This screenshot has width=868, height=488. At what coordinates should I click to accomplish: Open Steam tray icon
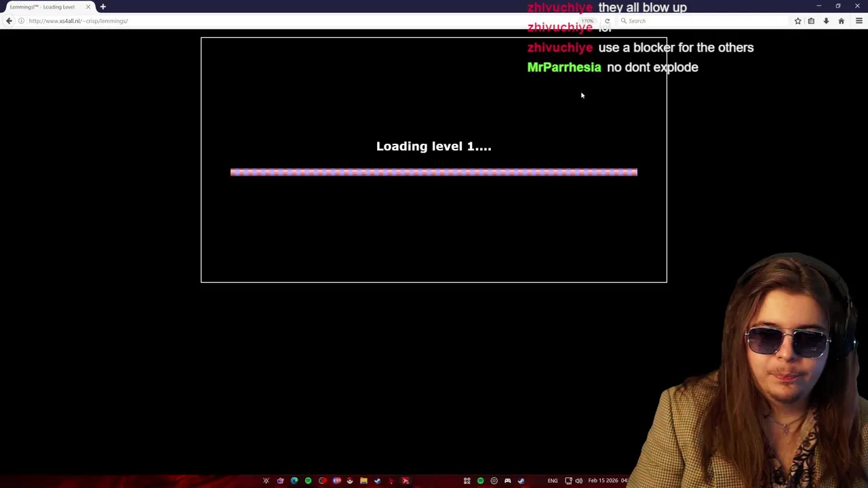(521, 481)
